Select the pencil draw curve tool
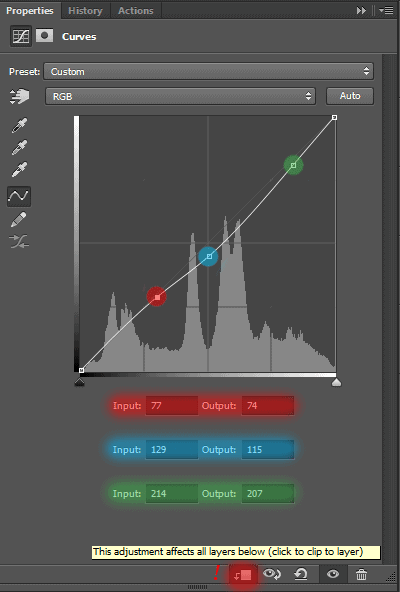Screen dimensions: 400x592 (19, 219)
